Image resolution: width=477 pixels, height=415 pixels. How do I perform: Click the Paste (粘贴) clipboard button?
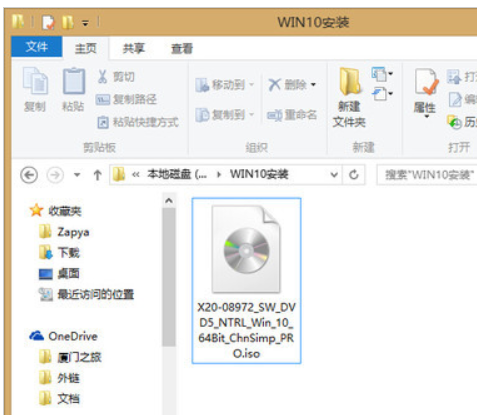click(74, 89)
